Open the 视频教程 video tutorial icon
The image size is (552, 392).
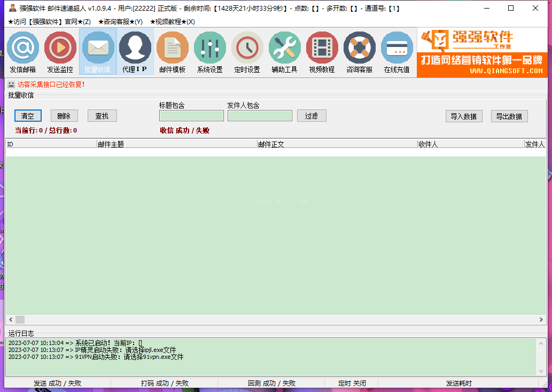322,52
